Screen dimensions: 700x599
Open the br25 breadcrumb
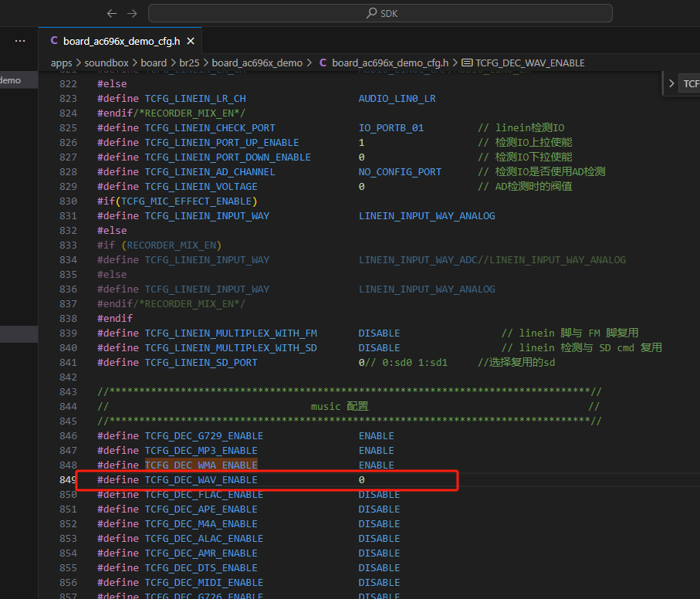[x=189, y=63]
